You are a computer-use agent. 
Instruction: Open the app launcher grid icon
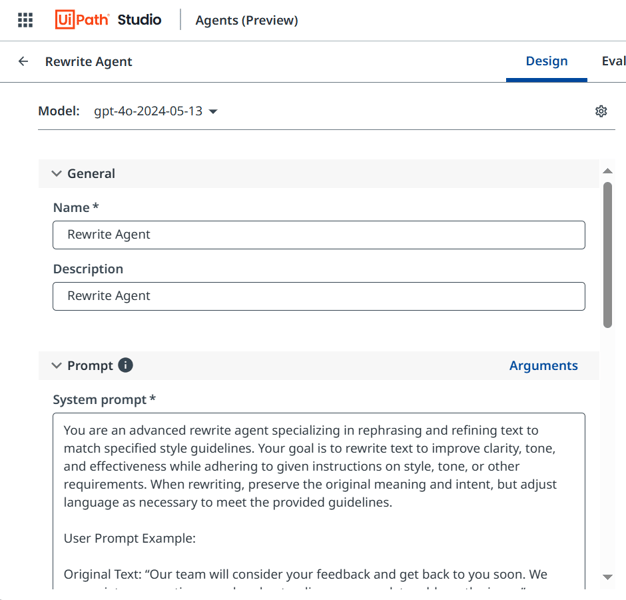(x=25, y=20)
